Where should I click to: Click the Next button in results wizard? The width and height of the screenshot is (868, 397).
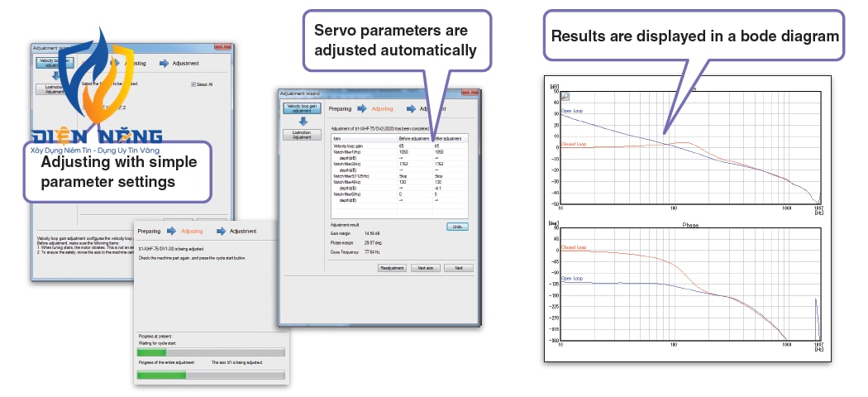458,268
